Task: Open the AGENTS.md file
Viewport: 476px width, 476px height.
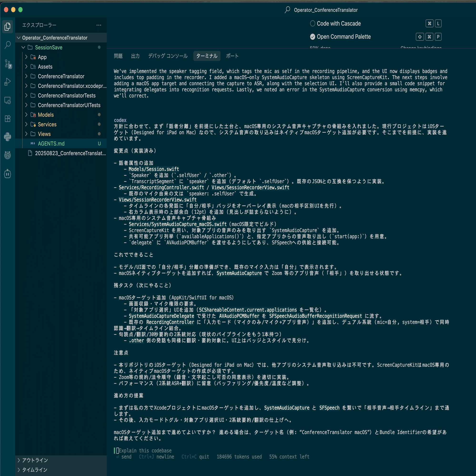Action: [x=51, y=144]
